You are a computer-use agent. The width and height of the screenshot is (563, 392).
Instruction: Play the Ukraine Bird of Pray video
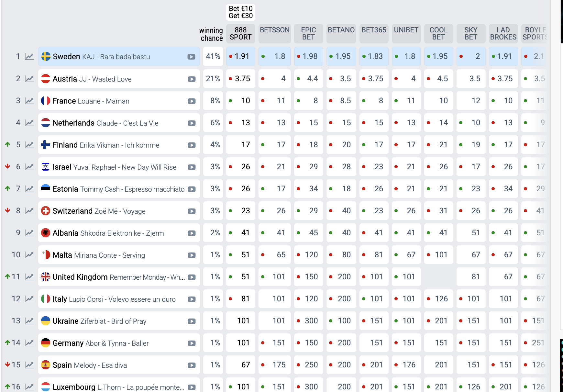192,321
